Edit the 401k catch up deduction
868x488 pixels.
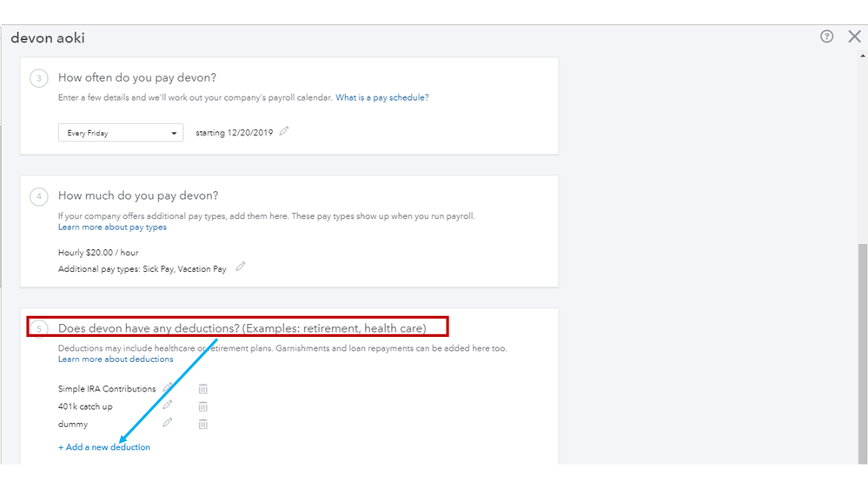pyautogui.click(x=168, y=406)
